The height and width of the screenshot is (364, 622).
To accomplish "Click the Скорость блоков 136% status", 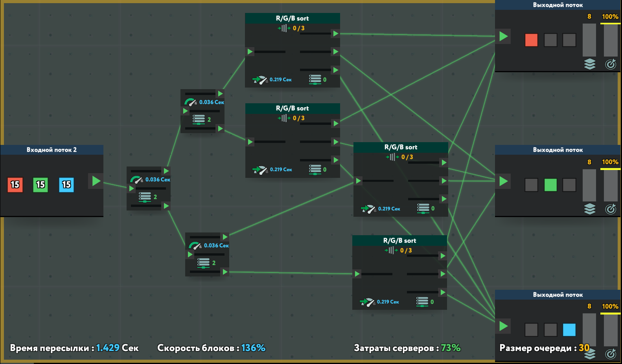I will coord(212,348).
